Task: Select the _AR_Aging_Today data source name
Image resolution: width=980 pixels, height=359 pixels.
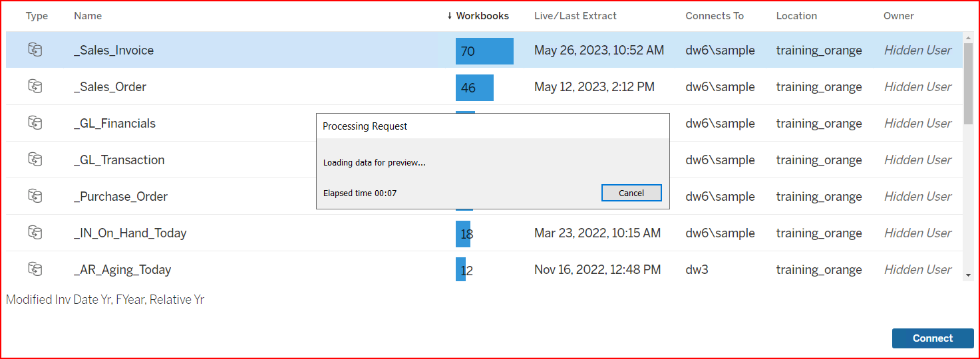Action: point(122,270)
